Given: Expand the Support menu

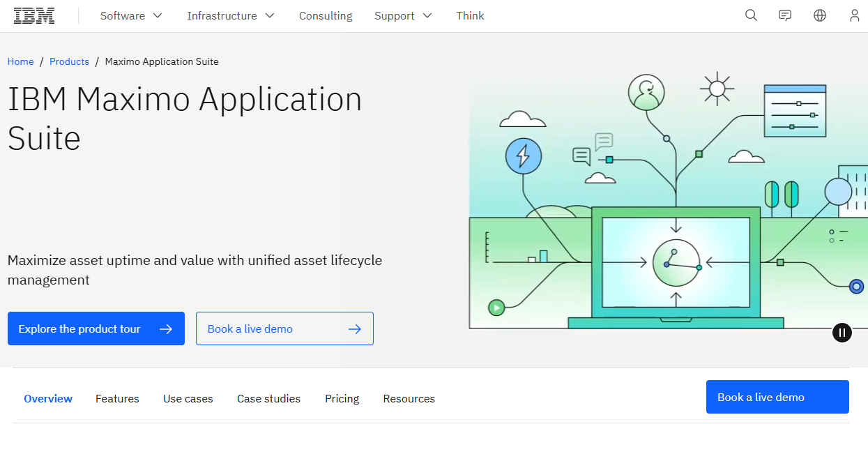Looking at the screenshot, I should [x=403, y=15].
